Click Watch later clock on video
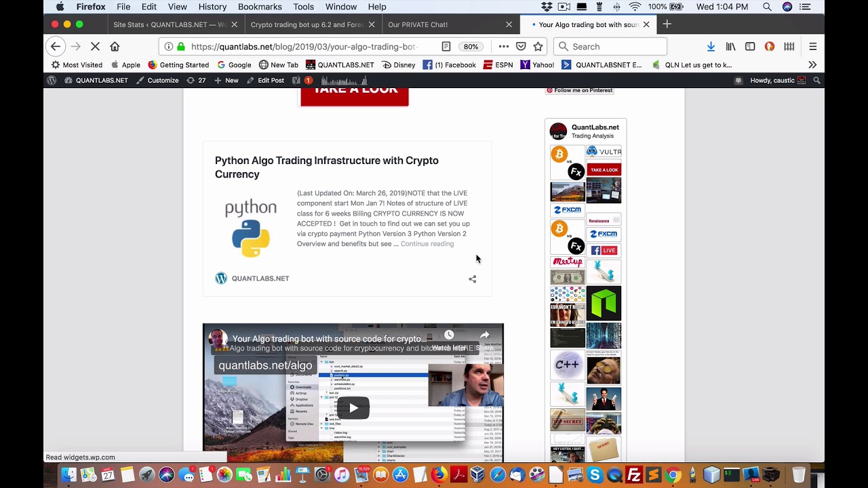868x488 pixels. pos(449,335)
